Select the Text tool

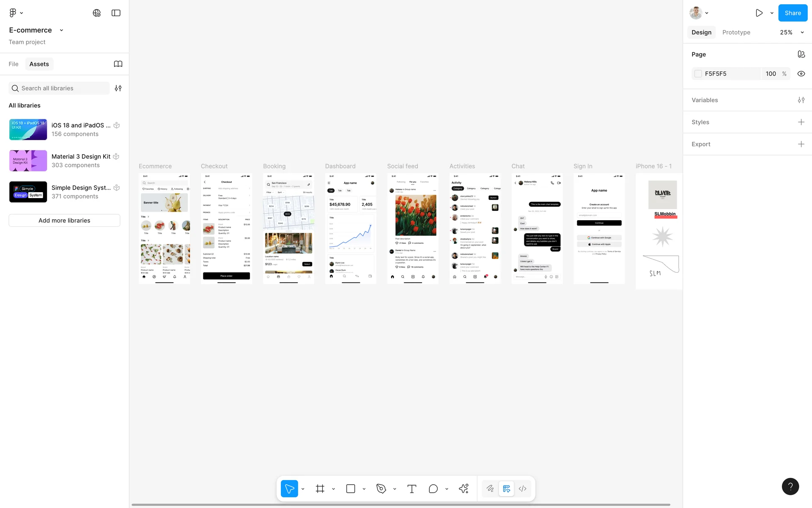pyautogui.click(x=411, y=489)
